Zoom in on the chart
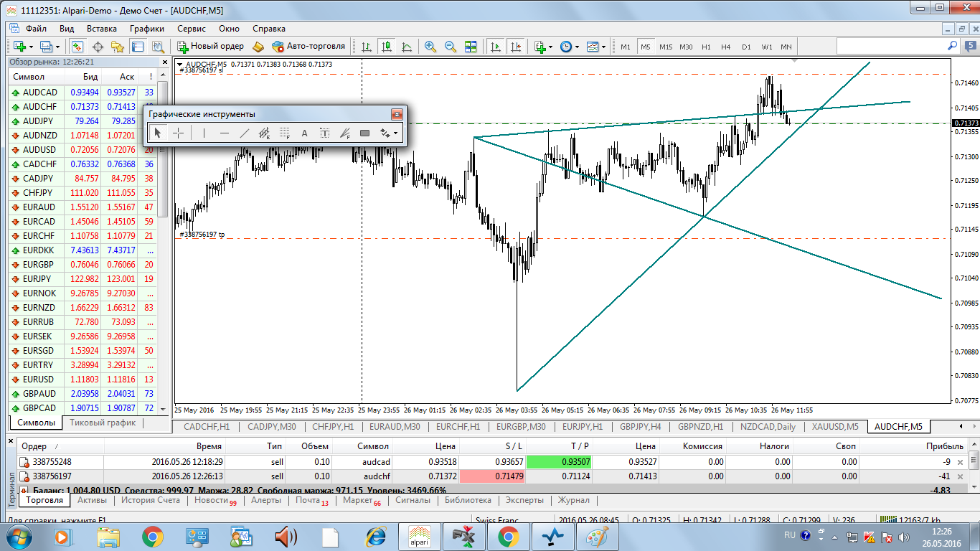Screen dimensions: 980x551 coord(430,46)
